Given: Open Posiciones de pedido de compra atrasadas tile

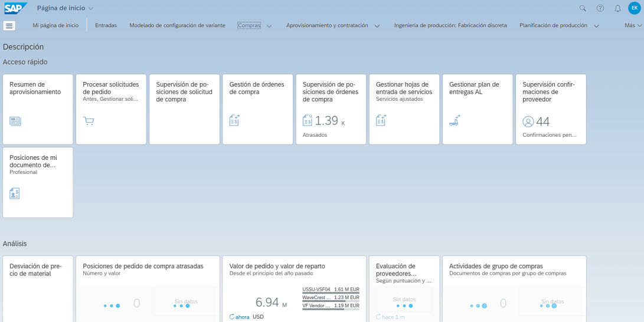Looking at the screenshot, I should (x=148, y=289).
